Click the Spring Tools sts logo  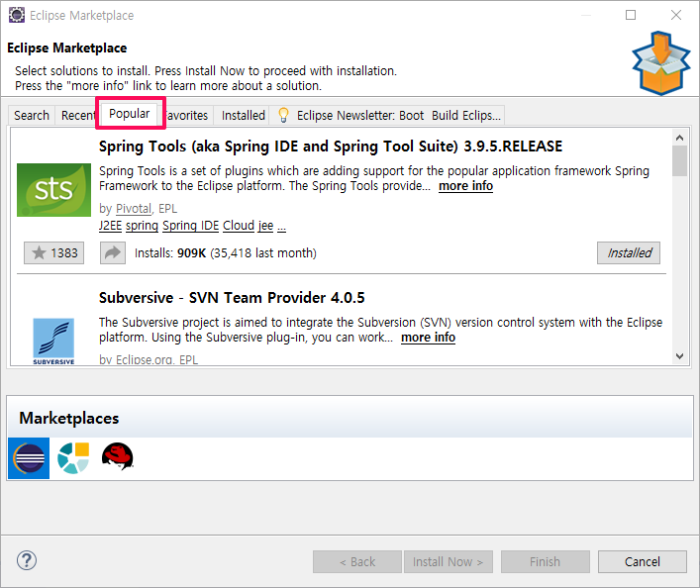[x=54, y=190]
